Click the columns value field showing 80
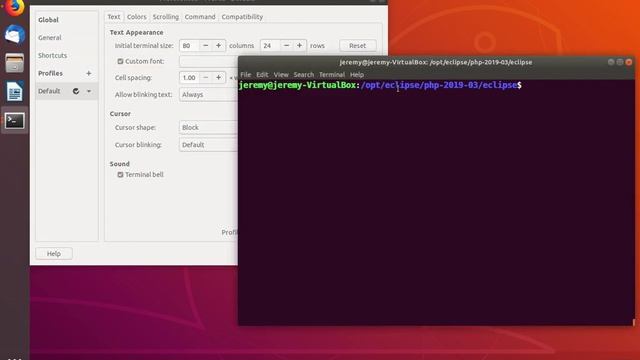The image size is (640, 360). point(189,46)
